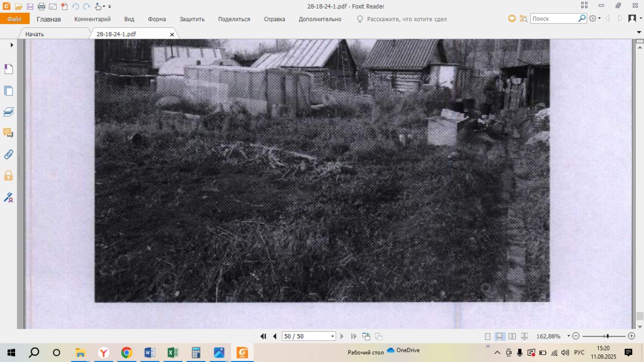This screenshot has height=362, width=644.
Task: Go to the next page
Action: click(342, 336)
